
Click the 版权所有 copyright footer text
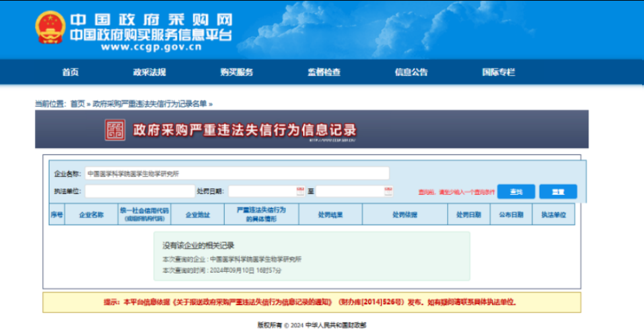click(312, 325)
